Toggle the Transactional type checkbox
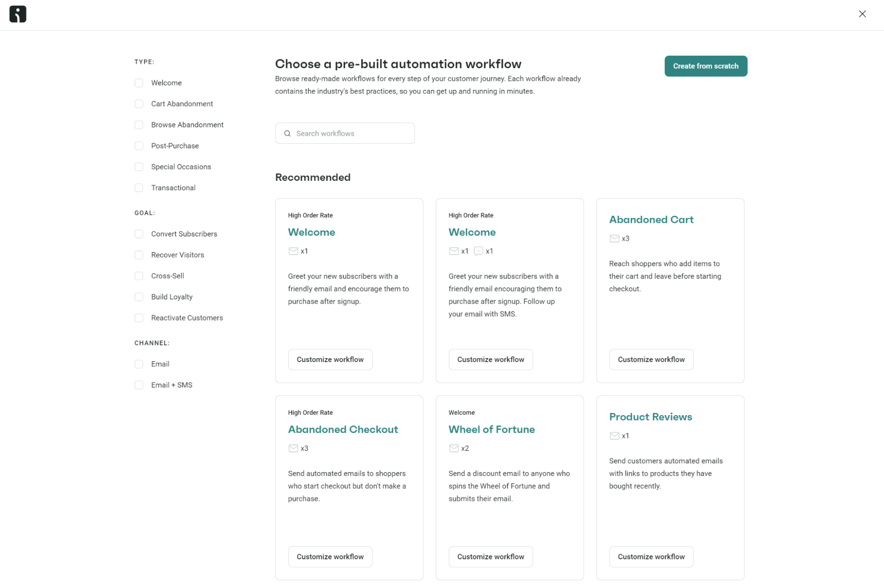The height and width of the screenshot is (588, 884). pyautogui.click(x=139, y=187)
